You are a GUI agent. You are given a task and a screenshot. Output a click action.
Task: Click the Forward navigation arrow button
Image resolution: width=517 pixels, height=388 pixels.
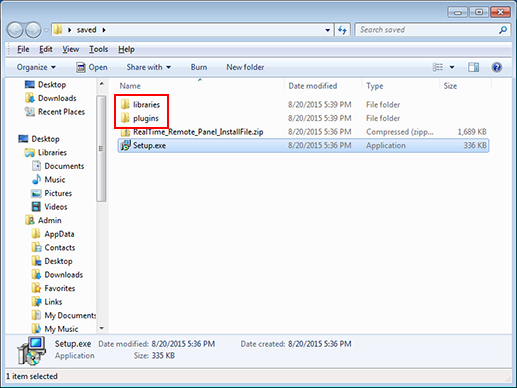click(x=33, y=30)
